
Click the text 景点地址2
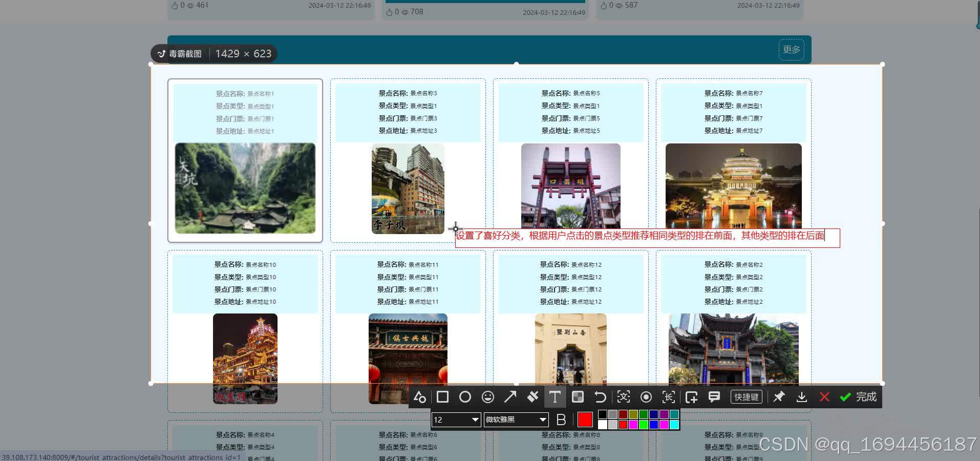pyautogui.click(x=749, y=302)
